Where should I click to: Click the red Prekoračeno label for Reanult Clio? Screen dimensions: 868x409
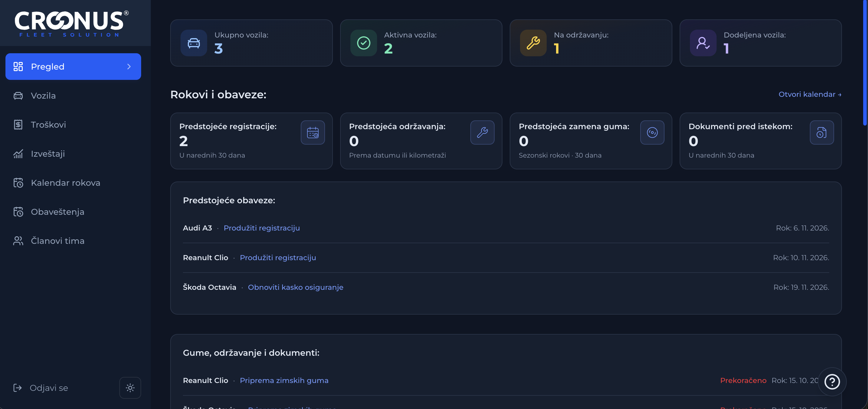tap(743, 380)
